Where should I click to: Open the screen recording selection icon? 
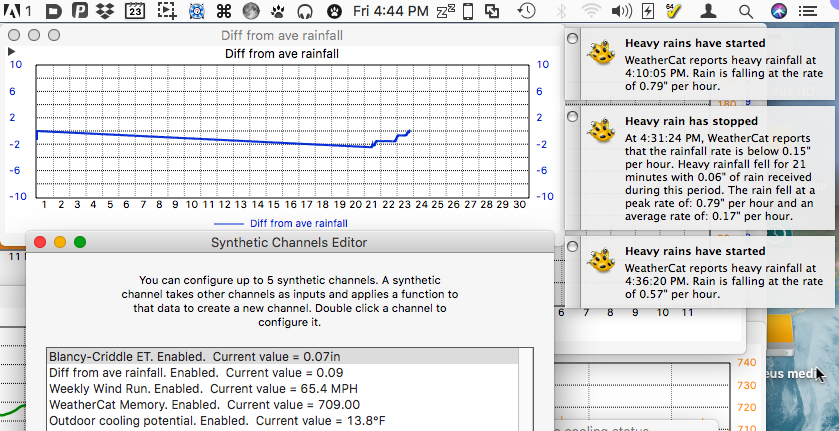pos(167,10)
